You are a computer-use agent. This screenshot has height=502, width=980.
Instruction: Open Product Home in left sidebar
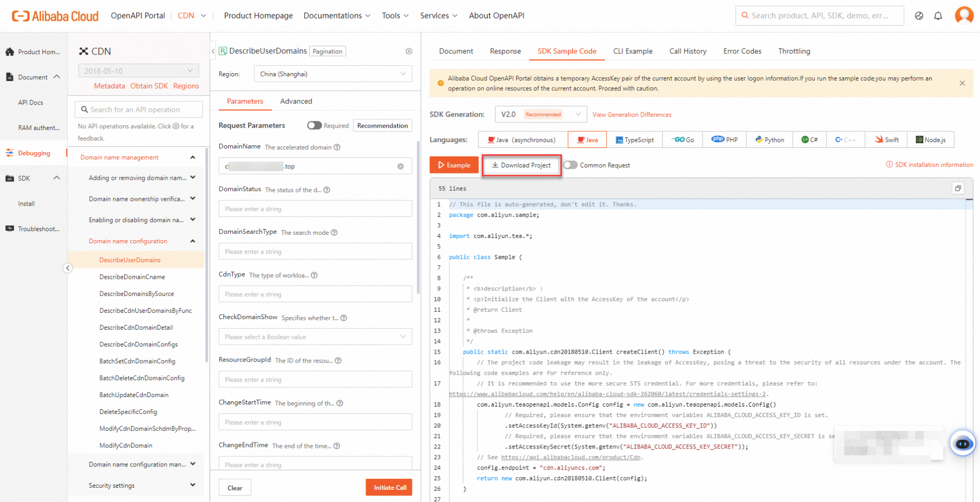click(x=33, y=52)
